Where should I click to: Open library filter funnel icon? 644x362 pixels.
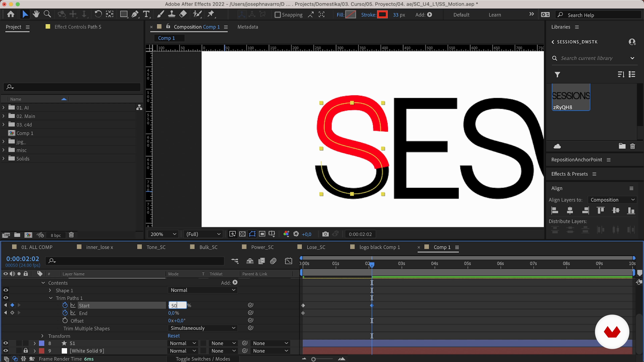557,74
